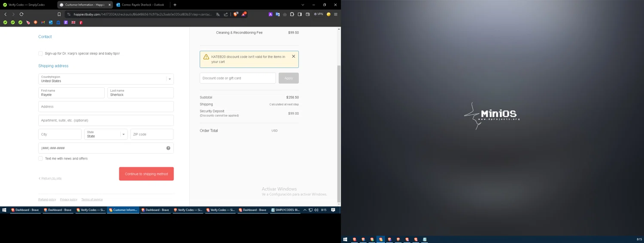This screenshot has width=644, height=243.
Task: Open notepad icon on MiniOS monitor taskbar
Action: [x=425, y=239]
